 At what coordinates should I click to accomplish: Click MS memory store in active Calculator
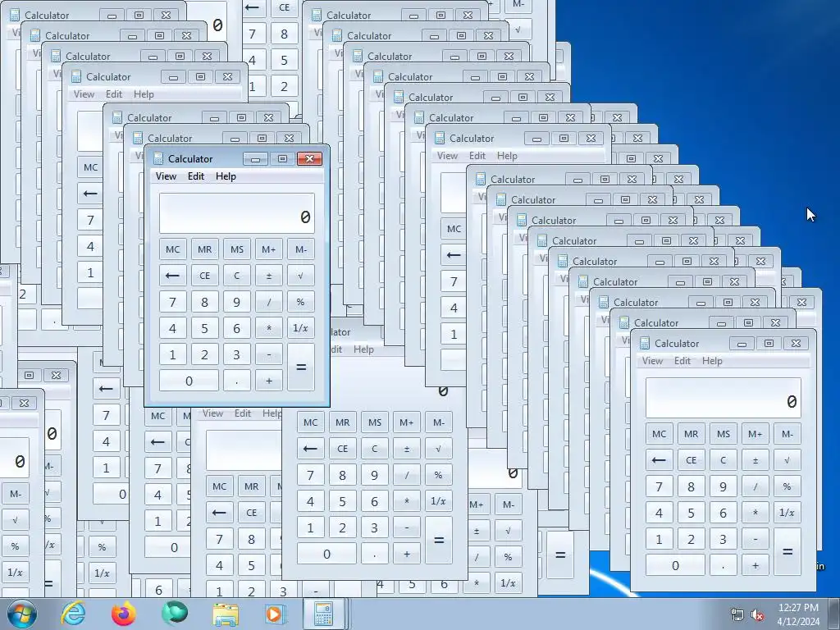[237, 249]
